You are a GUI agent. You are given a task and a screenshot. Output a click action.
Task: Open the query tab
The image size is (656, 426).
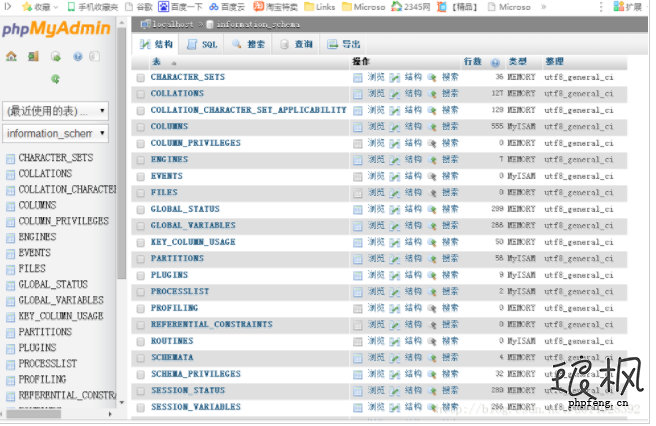(296, 44)
